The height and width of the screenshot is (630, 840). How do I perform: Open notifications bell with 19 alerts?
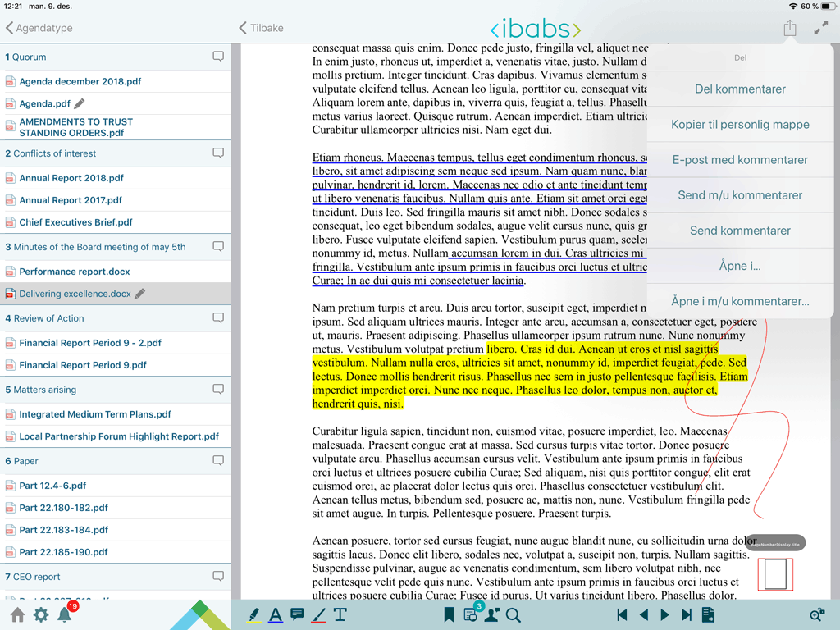[x=66, y=613]
